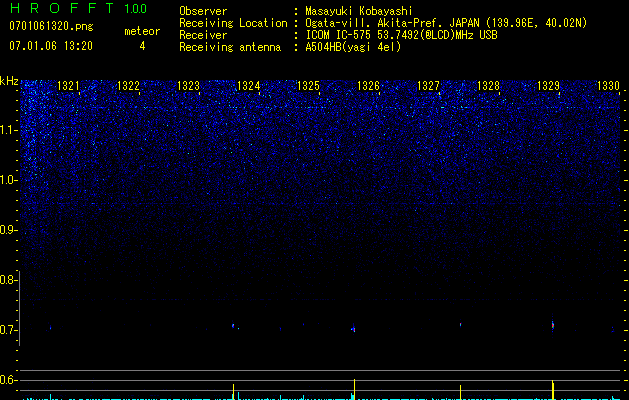Click the 1322 time axis label
629x400 pixels.
(x=128, y=86)
